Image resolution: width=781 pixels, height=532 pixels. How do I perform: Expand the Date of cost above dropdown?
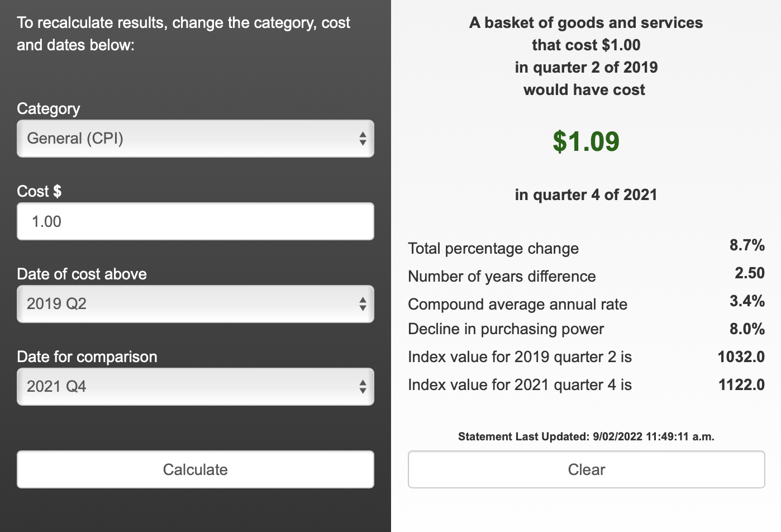195,304
